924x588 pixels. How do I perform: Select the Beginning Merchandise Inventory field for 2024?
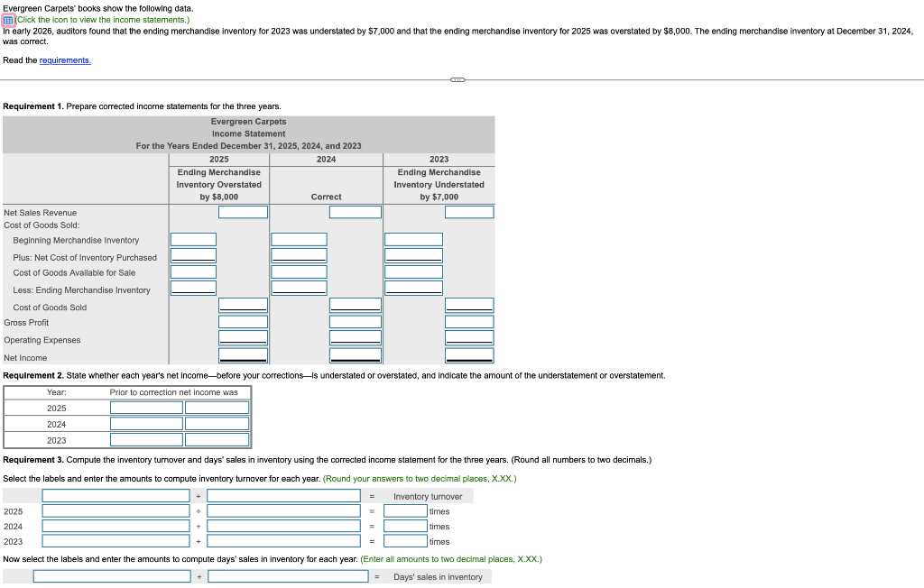[x=299, y=239]
